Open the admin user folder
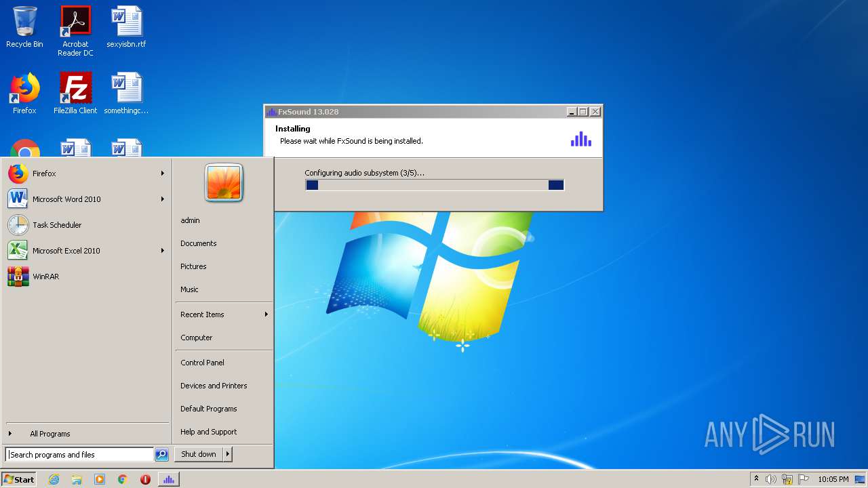The image size is (868, 488). point(190,220)
